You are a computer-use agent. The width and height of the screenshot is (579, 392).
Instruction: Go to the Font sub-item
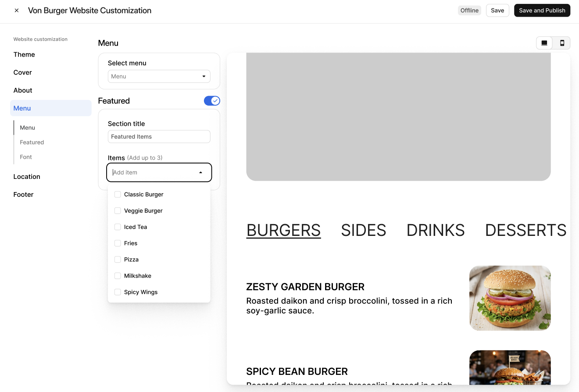tap(26, 157)
